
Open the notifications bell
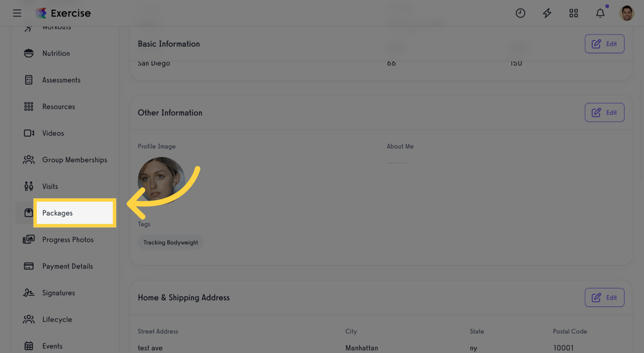click(600, 13)
